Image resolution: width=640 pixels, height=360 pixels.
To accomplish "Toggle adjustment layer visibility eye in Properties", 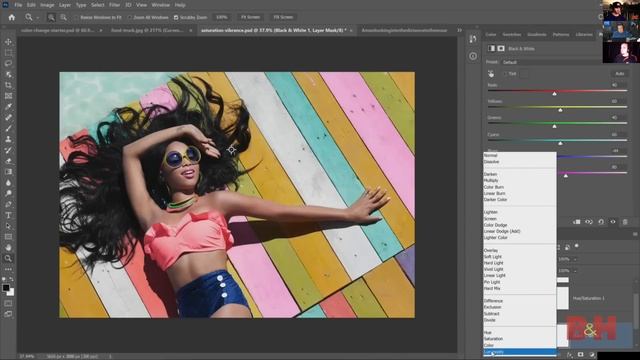I will (x=613, y=222).
